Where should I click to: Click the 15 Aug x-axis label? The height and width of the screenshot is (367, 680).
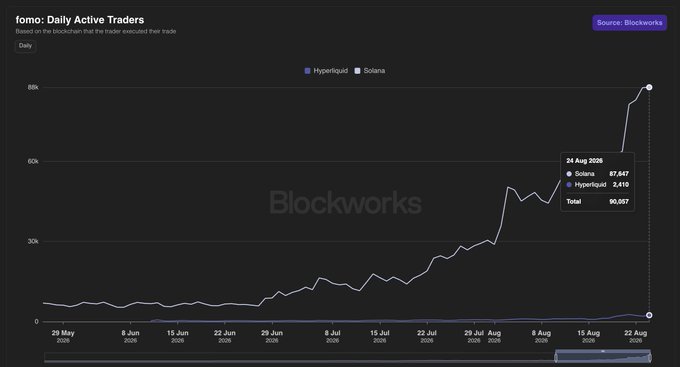tap(588, 336)
